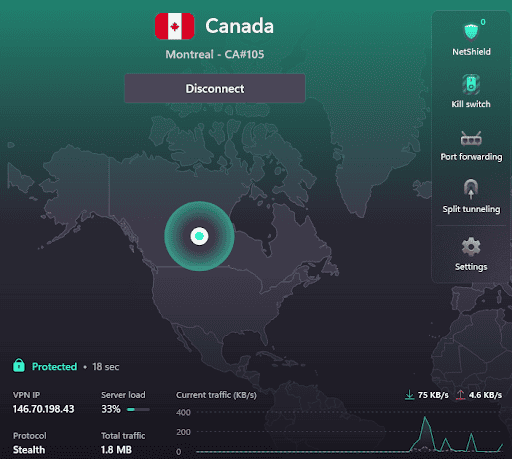Screen dimensions: 512x459
Task: Click the 18 sec connection timer
Action: [x=106, y=367]
